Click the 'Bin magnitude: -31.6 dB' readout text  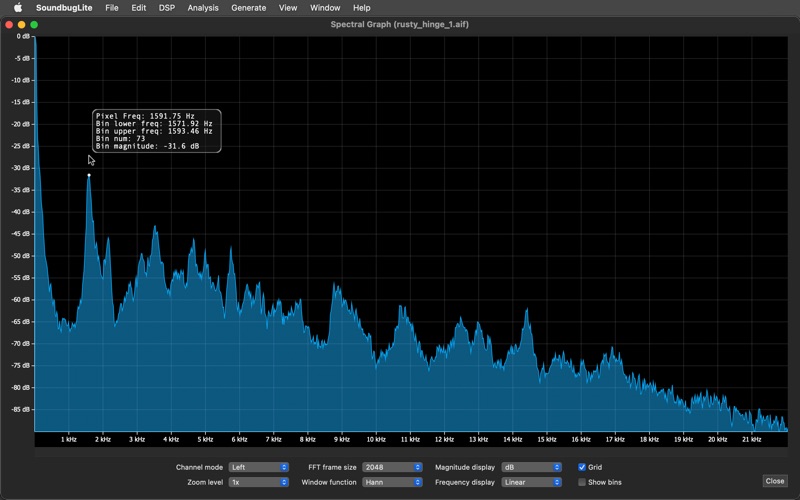pos(147,146)
